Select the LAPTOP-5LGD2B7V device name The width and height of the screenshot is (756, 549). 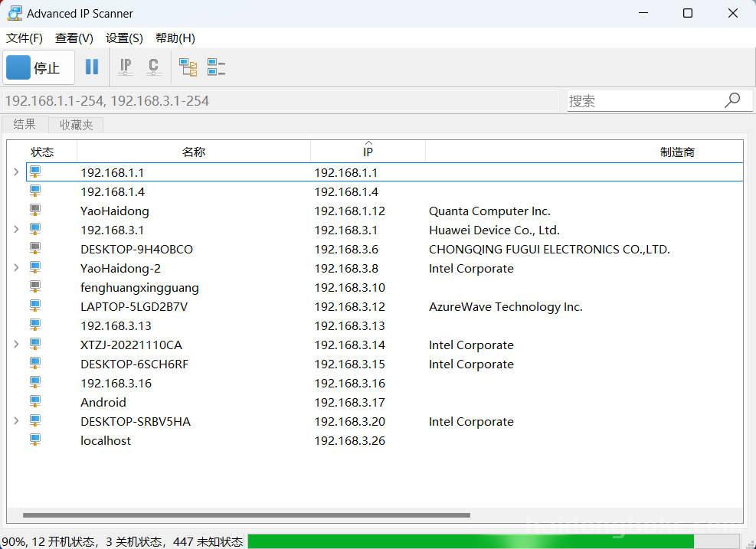134,306
